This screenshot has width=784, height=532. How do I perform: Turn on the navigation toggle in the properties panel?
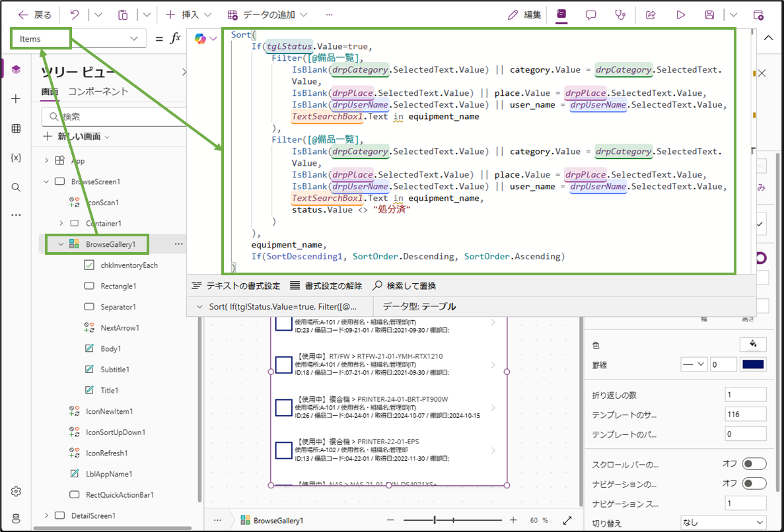tap(754, 483)
